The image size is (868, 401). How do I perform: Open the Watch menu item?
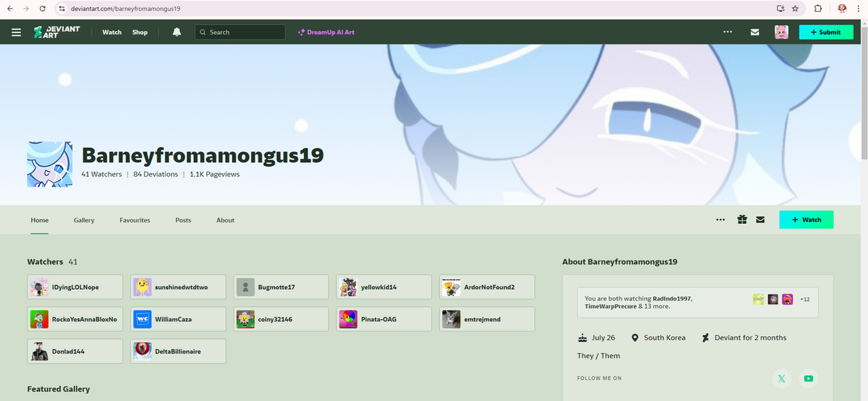pyautogui.click(x=112, y=32)
